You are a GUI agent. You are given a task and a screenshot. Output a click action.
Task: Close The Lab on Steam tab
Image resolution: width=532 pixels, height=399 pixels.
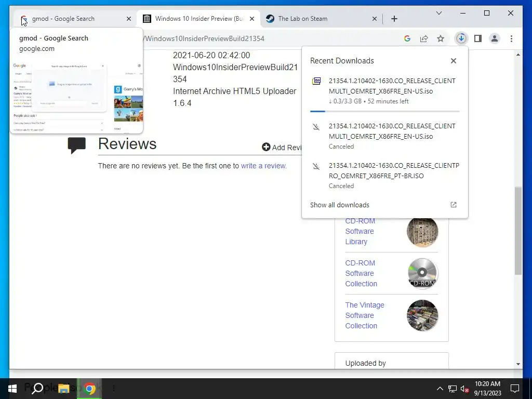point(374,19)
